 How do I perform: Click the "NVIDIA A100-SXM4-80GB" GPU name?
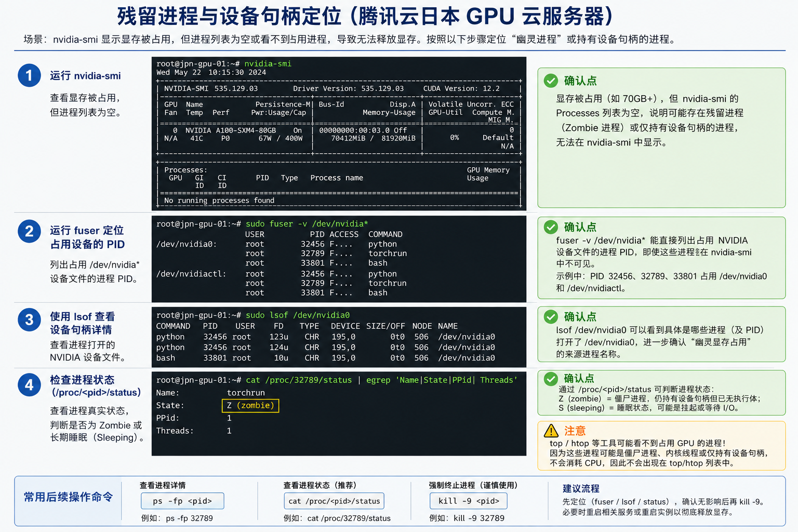tap(231, 130)
